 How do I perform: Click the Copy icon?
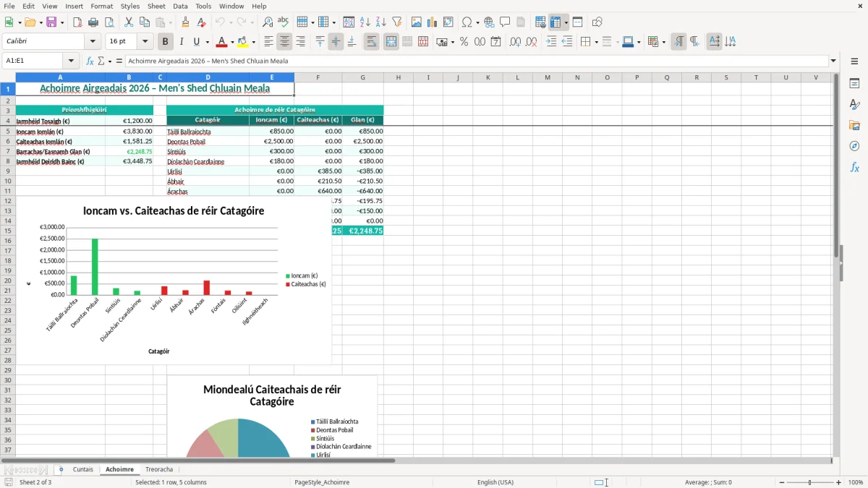coord(145,22)
